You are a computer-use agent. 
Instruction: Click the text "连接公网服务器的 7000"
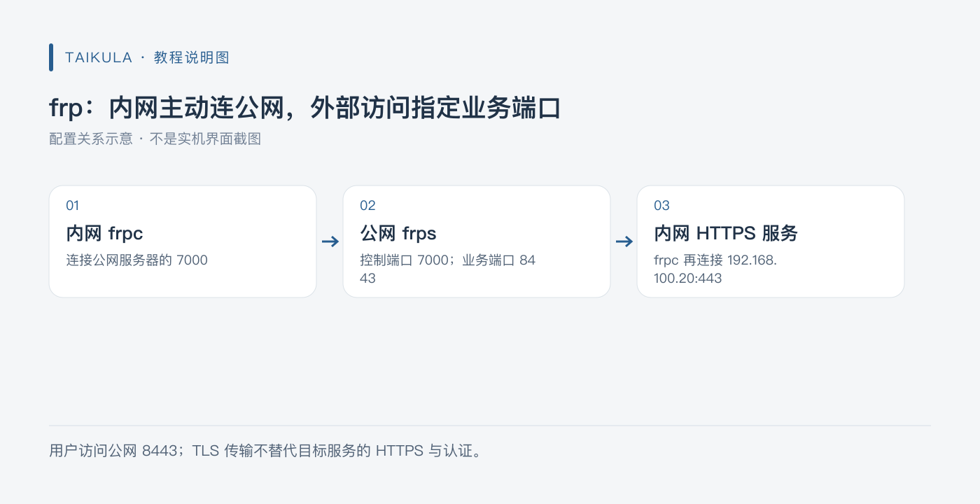coord(137,260)
